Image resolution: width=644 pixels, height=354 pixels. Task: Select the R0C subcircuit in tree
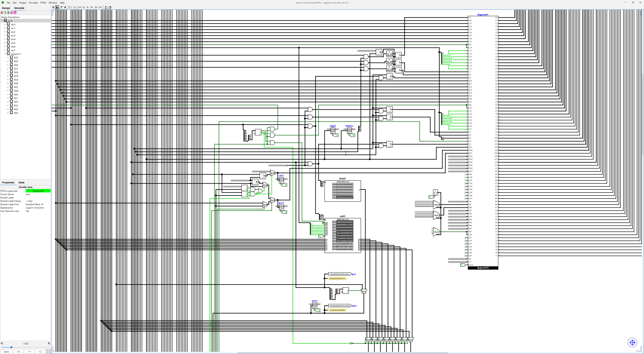click(16, 87)
